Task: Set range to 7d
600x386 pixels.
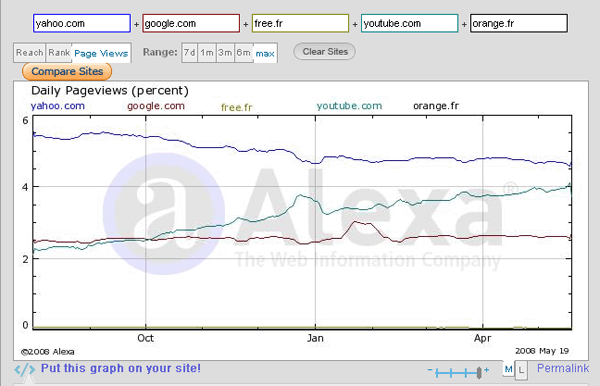Action: click(x=189, y=52)
